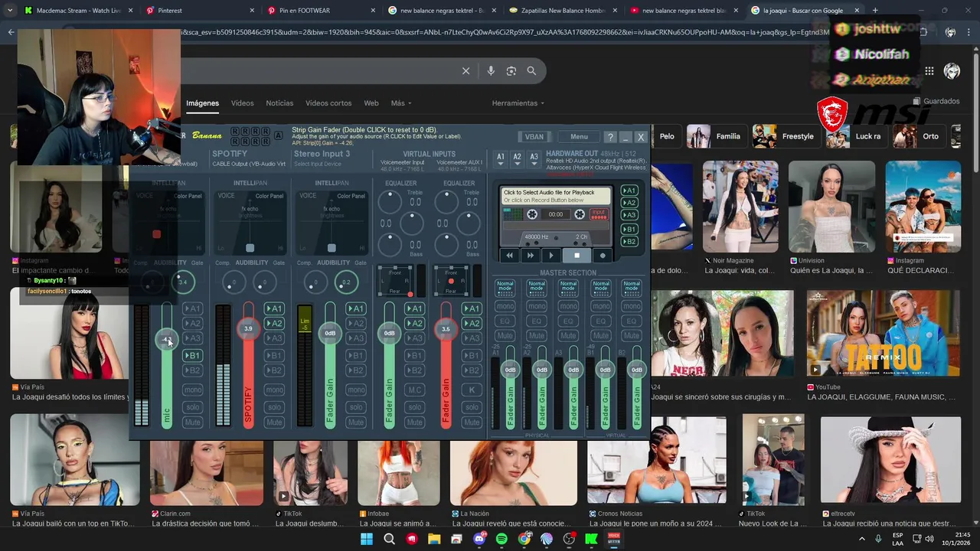Viewport: 980px width, 551px height.
Task: Expand Google Más dropdown
Action: click(x=401, y=103)
